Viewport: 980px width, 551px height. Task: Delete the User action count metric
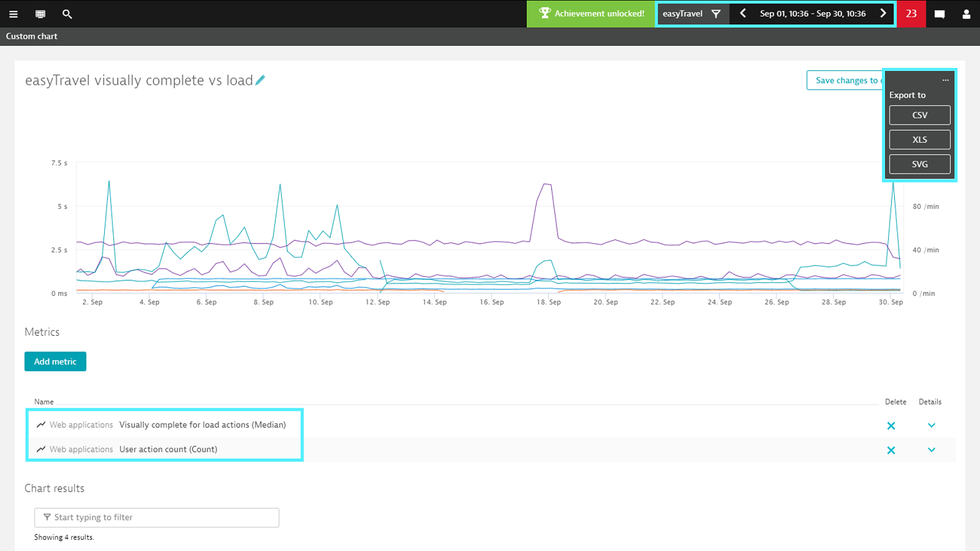click(891, 450)
